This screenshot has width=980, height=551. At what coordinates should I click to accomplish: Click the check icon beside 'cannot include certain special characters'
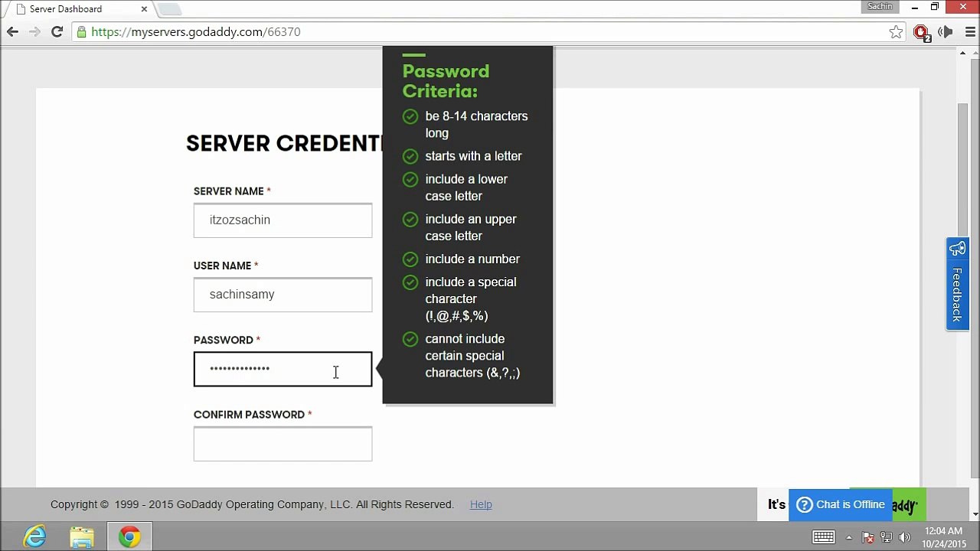[x=410, y=339]
